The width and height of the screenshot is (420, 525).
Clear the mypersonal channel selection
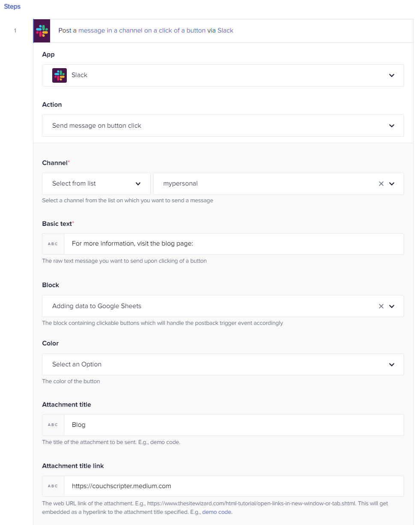click(381, 184)
